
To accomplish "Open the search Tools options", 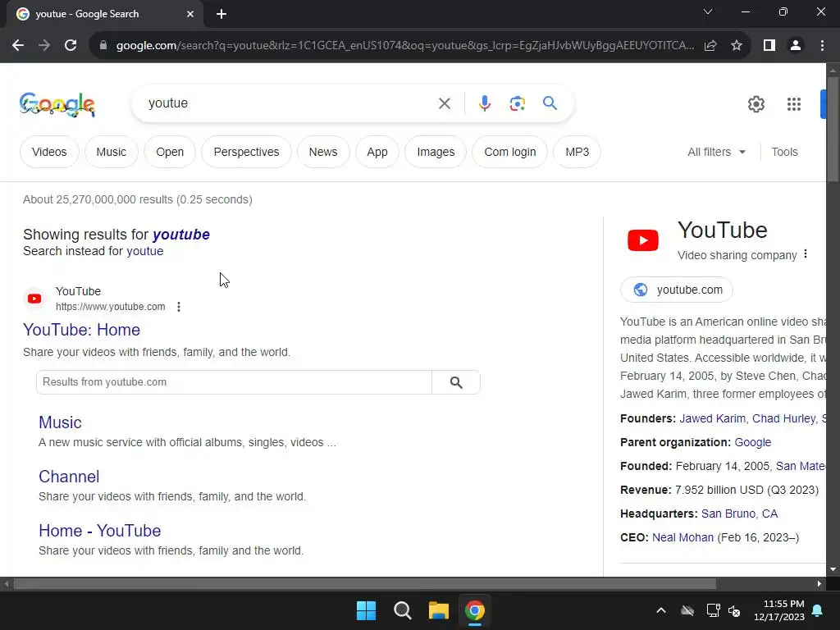I will tap(784, 152).
